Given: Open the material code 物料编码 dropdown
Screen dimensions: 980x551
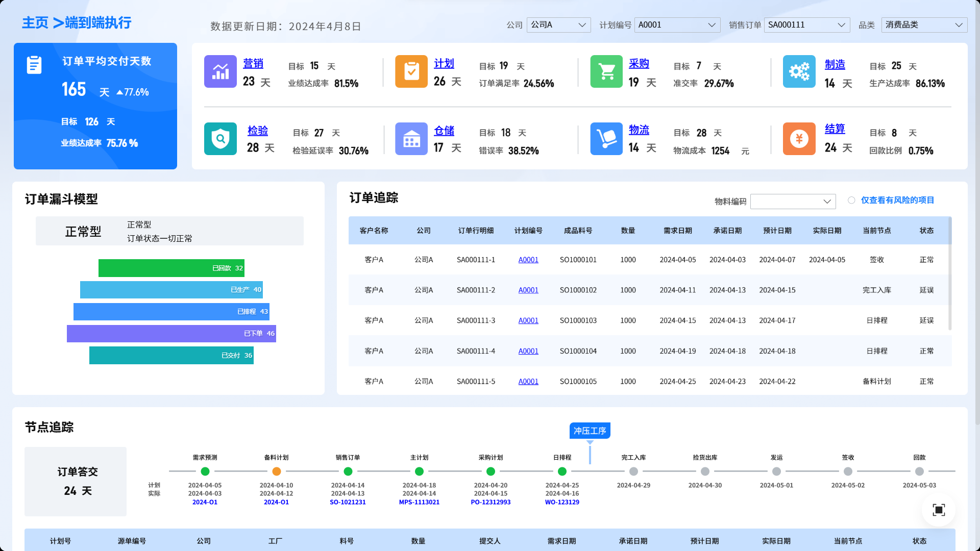Looking at the screenshot, I should [793, 202].
